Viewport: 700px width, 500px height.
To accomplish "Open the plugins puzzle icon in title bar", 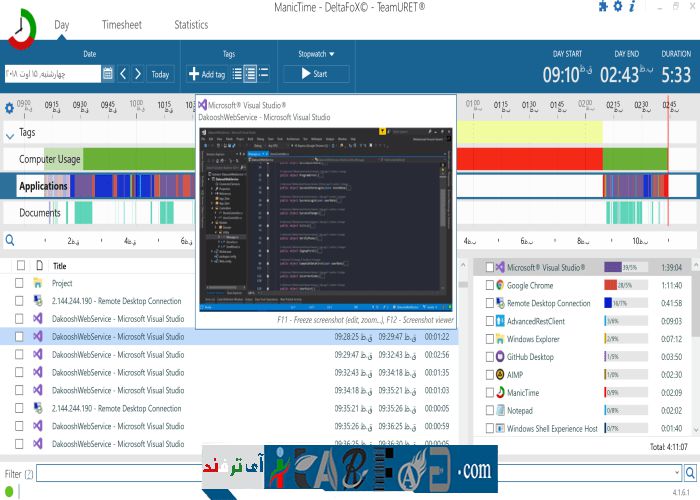I will point(603,7).
